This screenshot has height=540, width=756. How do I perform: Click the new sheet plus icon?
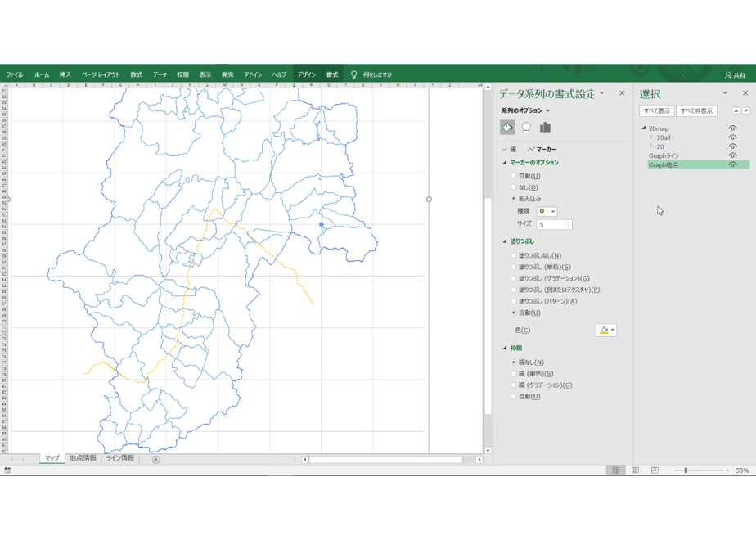156,460
